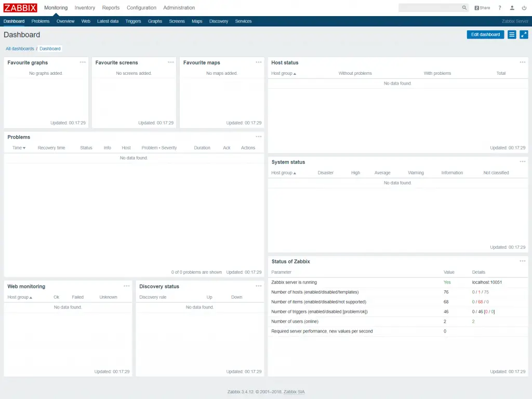Switch to the Problems submenu tab
The image size is (532, 399).
click(41, 21)
